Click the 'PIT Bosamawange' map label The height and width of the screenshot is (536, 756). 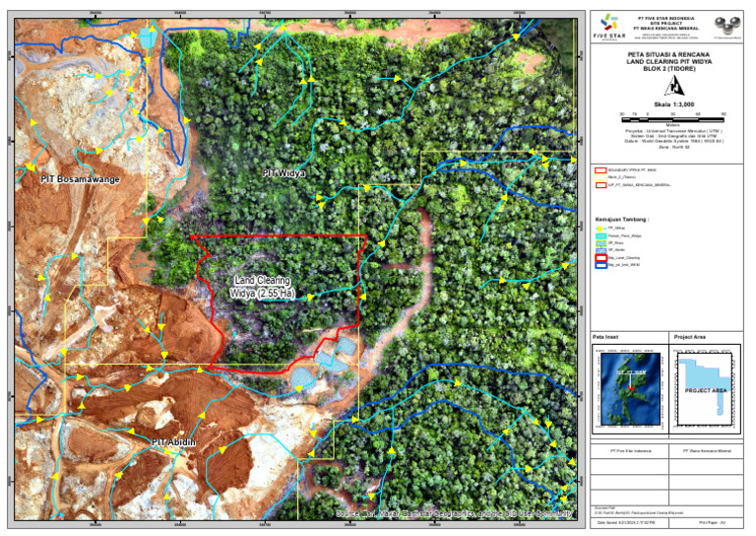pos(80,179)
